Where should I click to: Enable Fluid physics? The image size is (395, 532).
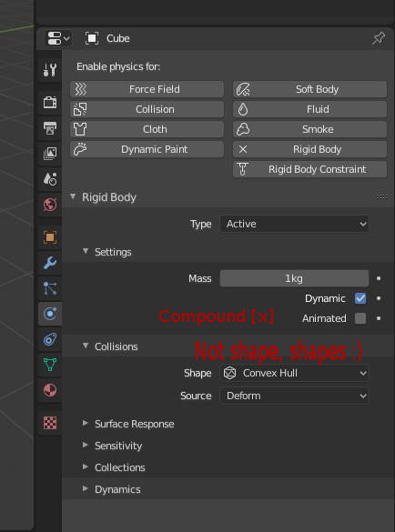[309, 109]
